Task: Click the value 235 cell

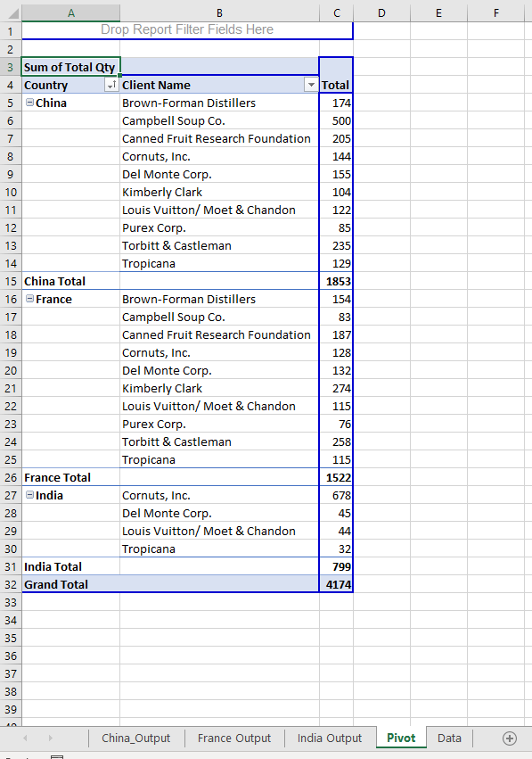Action: tap(336, 245)
